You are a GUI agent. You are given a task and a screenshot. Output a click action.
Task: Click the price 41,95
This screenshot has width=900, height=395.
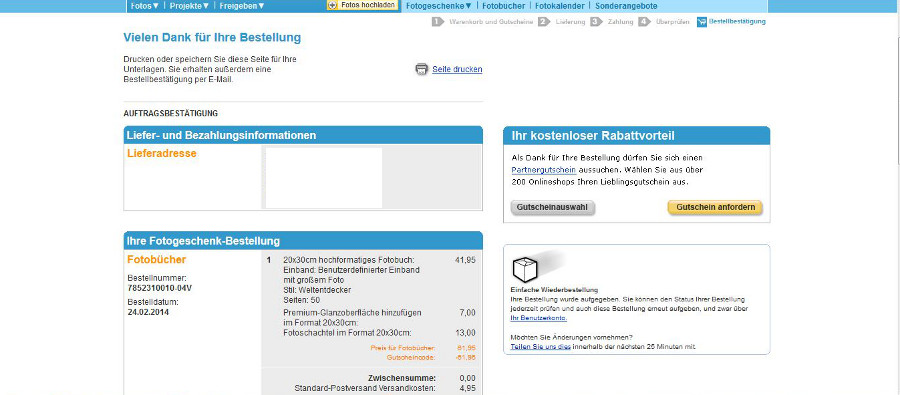tap(465, 260)
